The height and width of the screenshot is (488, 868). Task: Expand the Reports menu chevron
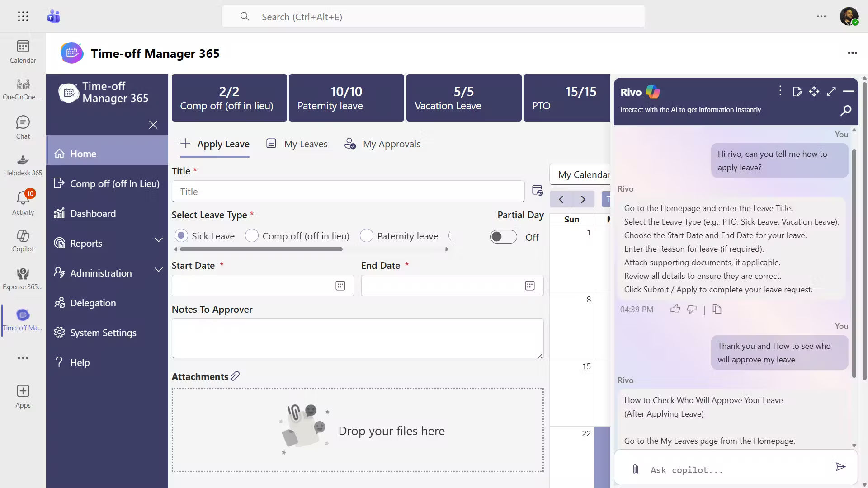(158, 240)
